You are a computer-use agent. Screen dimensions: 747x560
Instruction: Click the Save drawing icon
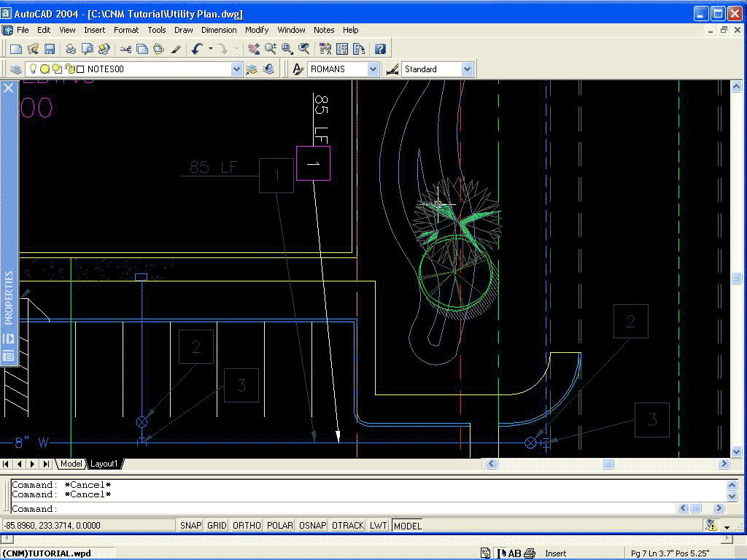tap(50, 49)
